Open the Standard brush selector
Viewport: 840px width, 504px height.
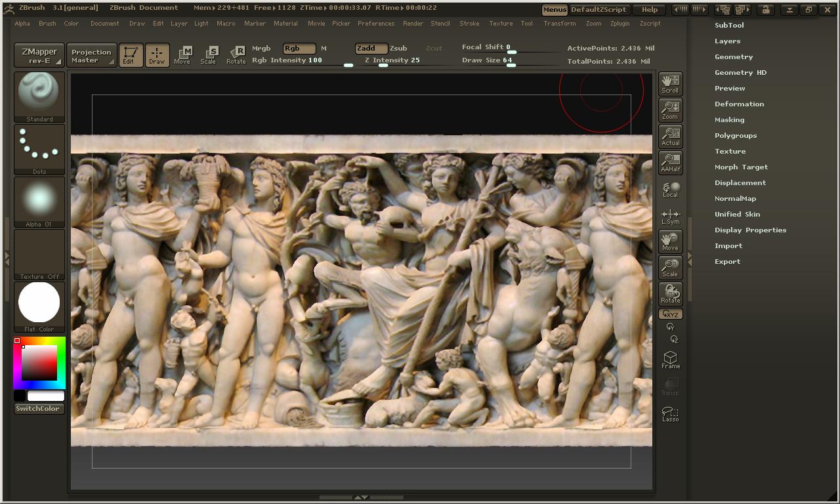(x=39, y=97)
